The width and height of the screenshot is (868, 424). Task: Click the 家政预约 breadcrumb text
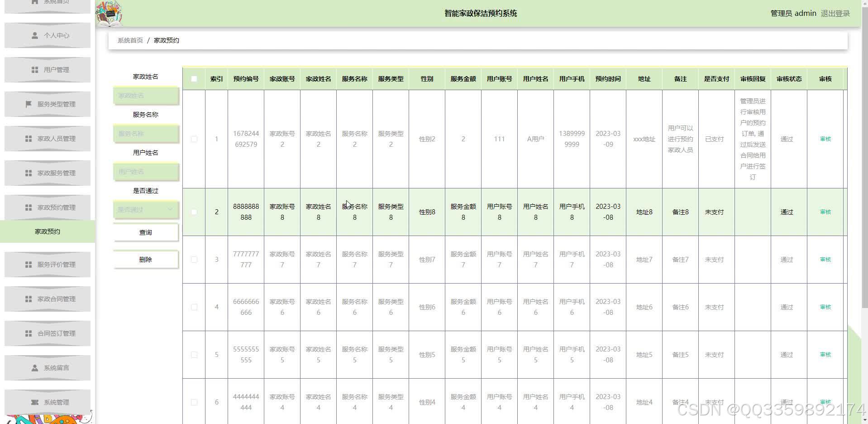[x=167, y=40]
